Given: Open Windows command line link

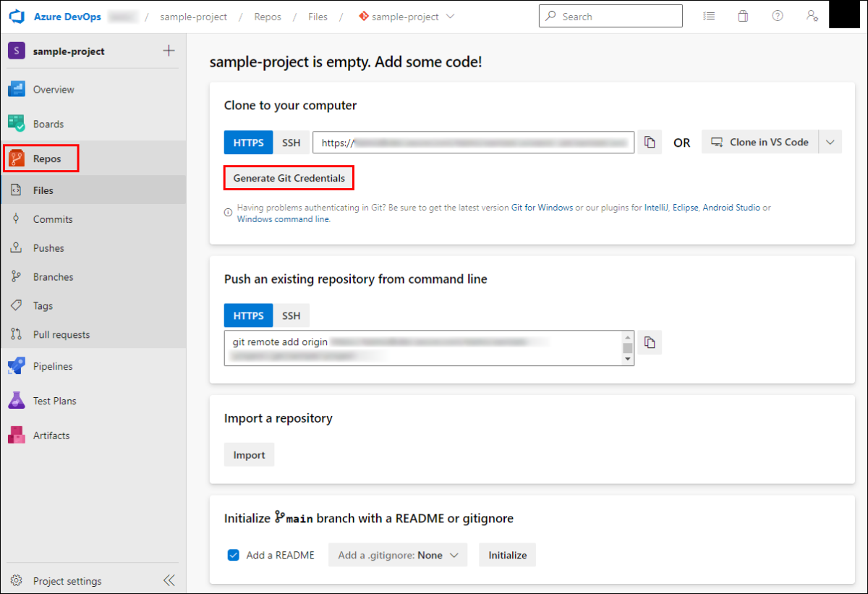Looking at the screenshot, I should click(283, 219).
